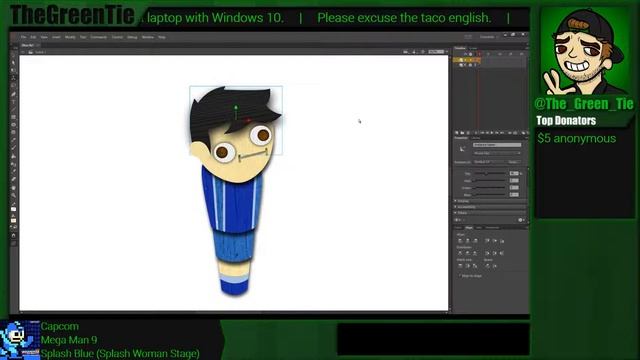Open the View menu
This screenshot has width=640, height=360.
click(44, 37)
